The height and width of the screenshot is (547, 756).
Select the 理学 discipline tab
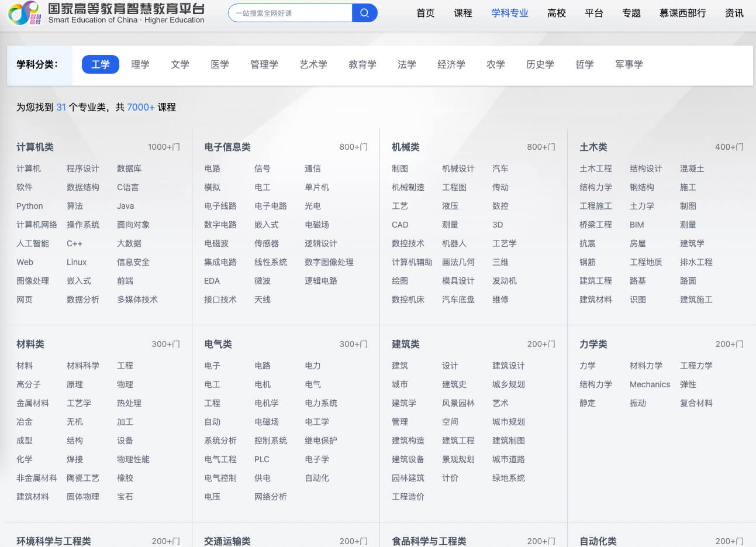coord(140,64)
